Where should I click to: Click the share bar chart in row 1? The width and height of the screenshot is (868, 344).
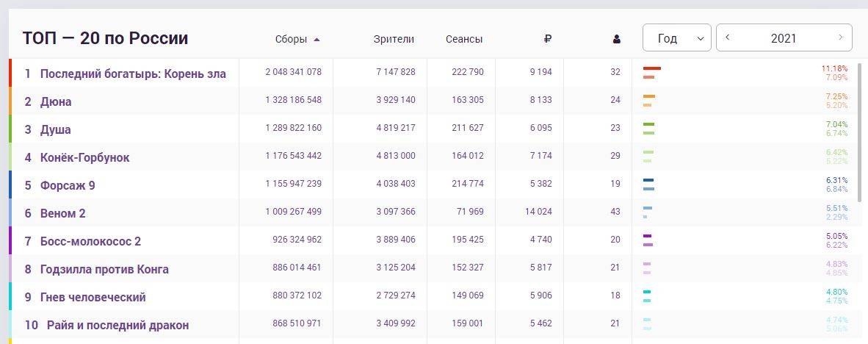coord(652,73)
